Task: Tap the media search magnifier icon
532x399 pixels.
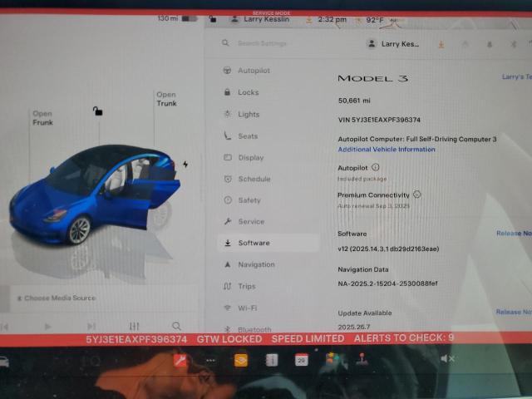Action: tap(176, 326)
